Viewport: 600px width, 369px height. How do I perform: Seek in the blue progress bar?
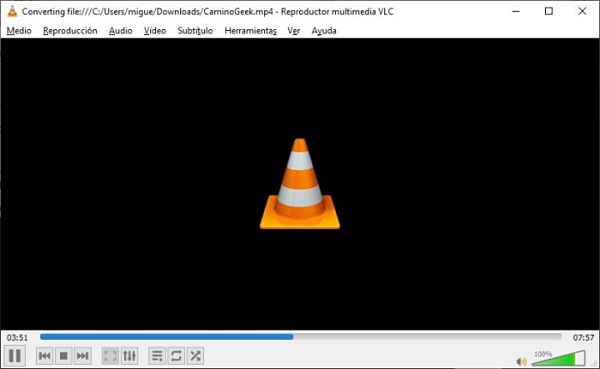tap(301, 337)
